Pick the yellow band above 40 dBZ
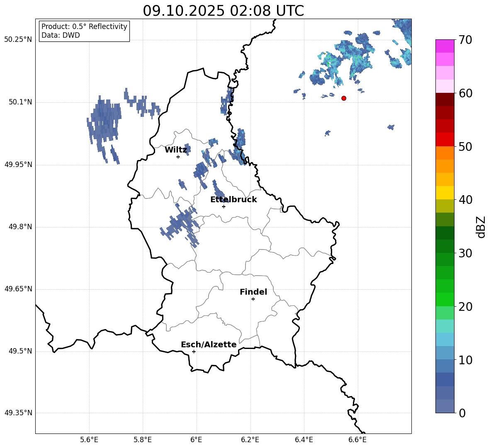The image size is (491, 448). point(445,193)
